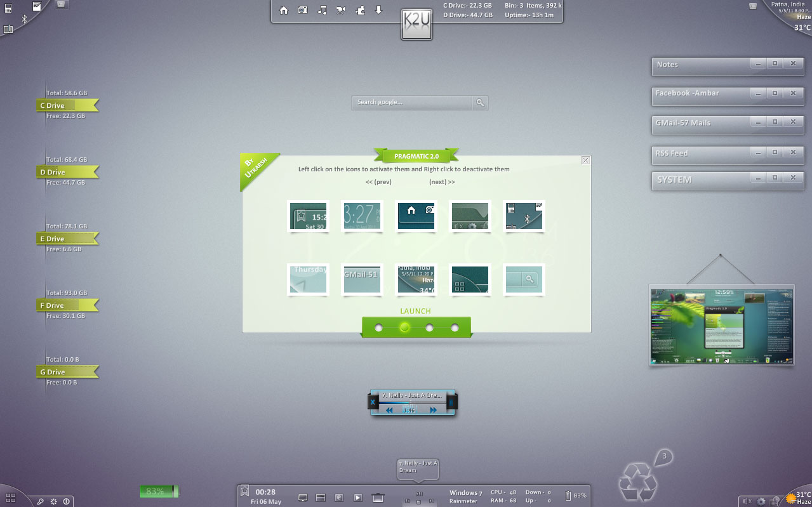Viewport: 812px width, 507px height.
Task: Click the play-box media icon in dock
Action: pyautogui.click(x=357, y=498)
